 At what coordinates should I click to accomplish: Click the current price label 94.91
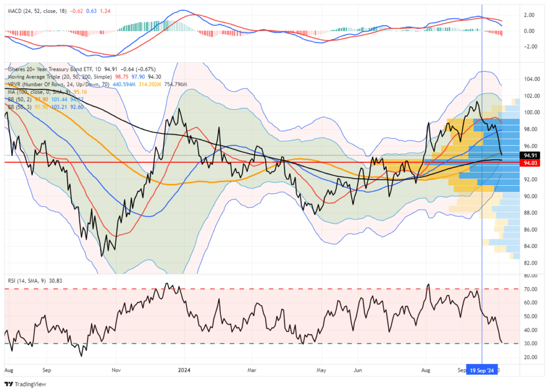[x=531, y=155]
